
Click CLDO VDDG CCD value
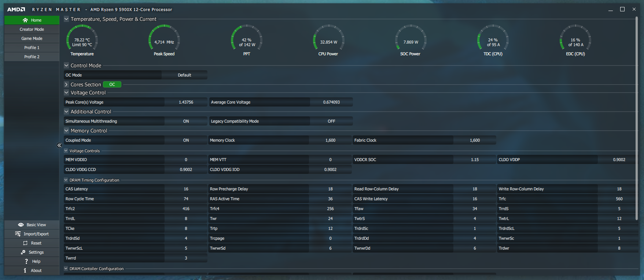point(186,169)
